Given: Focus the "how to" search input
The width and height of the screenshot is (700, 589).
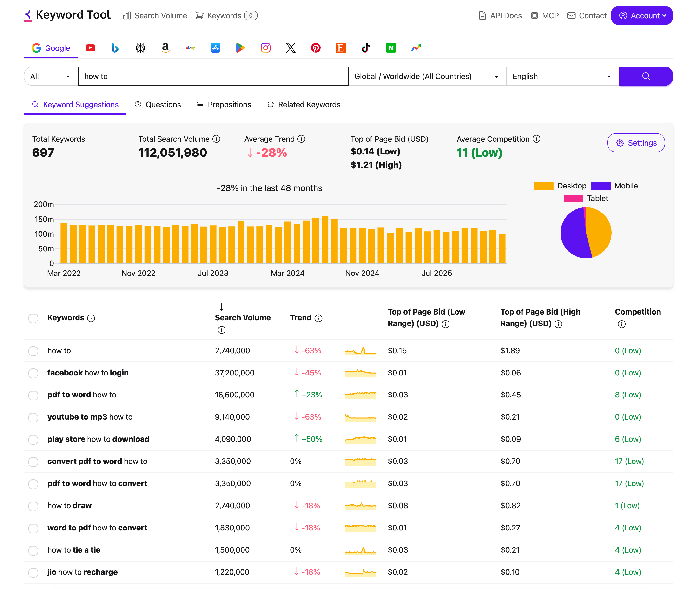Looking at the screenshot, I should pyautogui.click(x=213, y=76).
